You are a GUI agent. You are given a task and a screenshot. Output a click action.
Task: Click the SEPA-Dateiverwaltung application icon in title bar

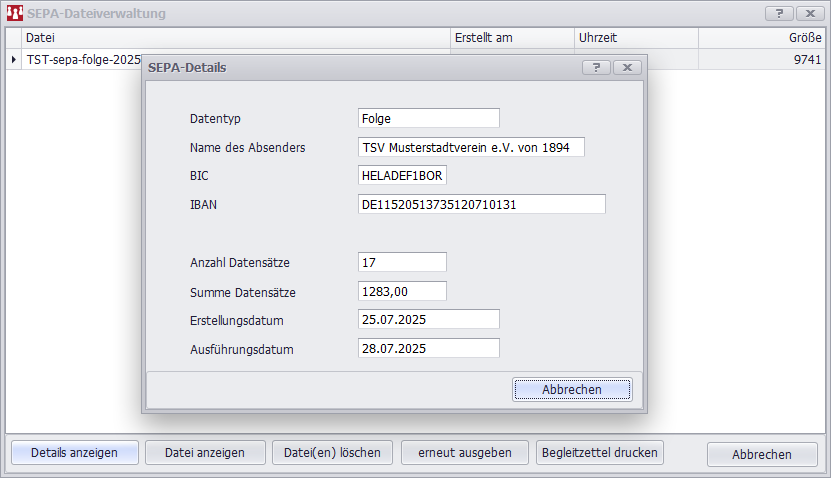(x=14, y=14)
